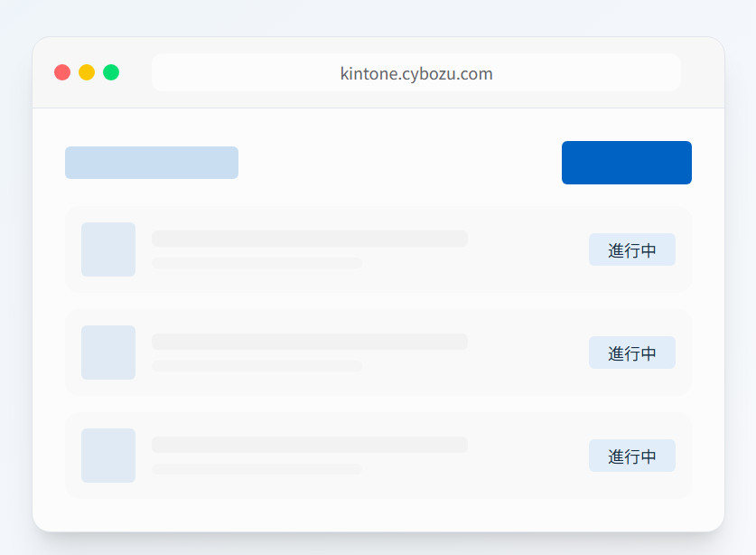This screenshot has height=555, width=756.
Task: Select the first record's title line
Action: (310, 239)
